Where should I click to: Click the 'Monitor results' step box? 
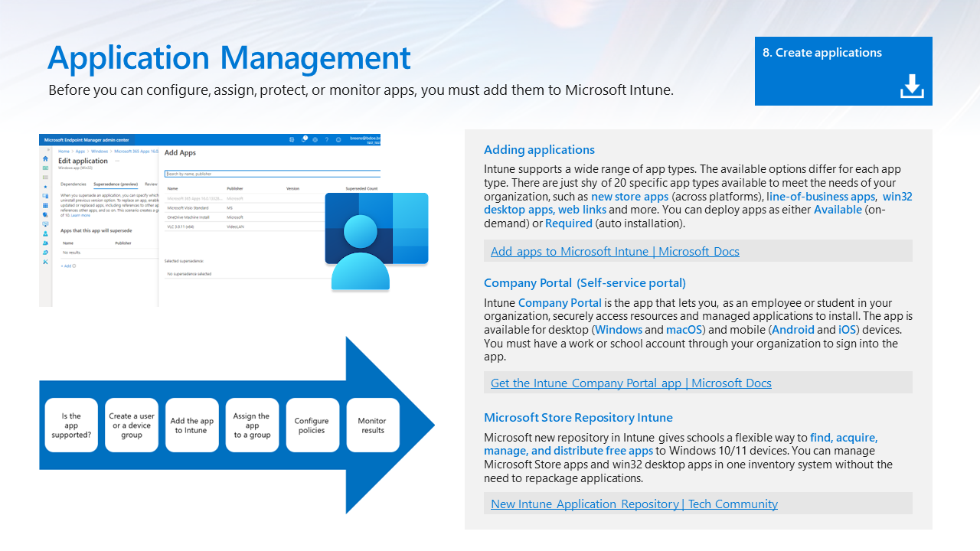pyautogui.click(x=373, y=425)
